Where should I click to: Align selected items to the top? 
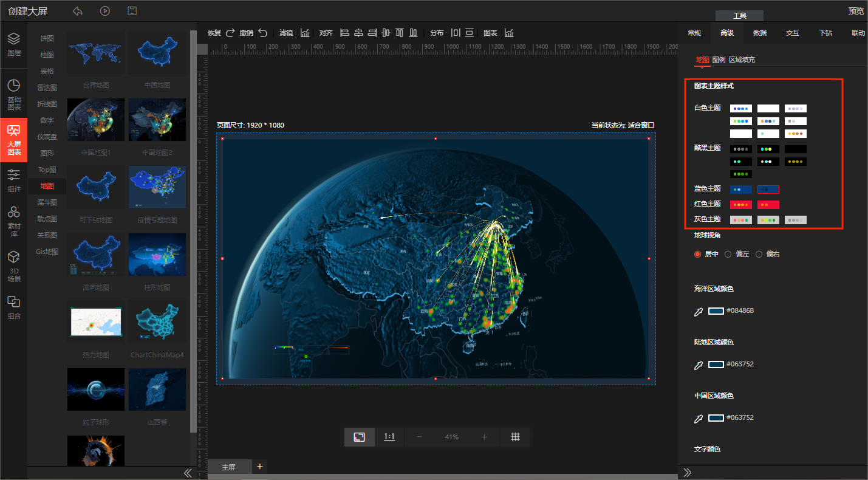click(x=400, y=33)
